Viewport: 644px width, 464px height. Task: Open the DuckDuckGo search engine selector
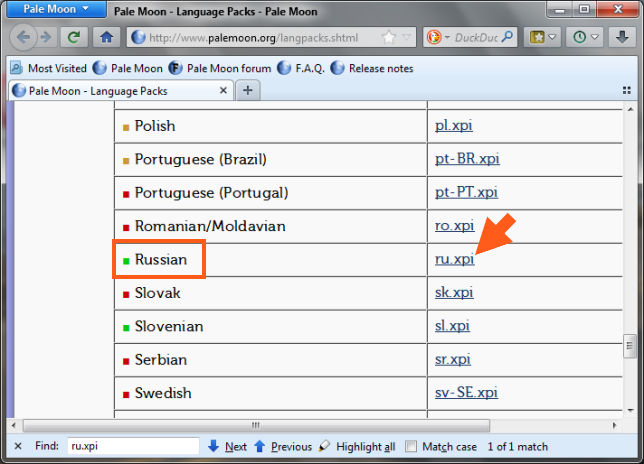(x=438, y=38)
